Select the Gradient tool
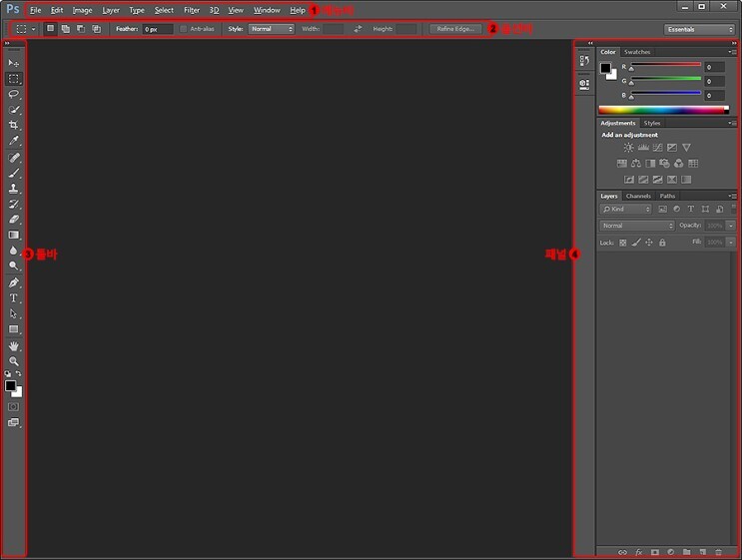This screenshot has height=560, width=742. [x=13, y=235]
